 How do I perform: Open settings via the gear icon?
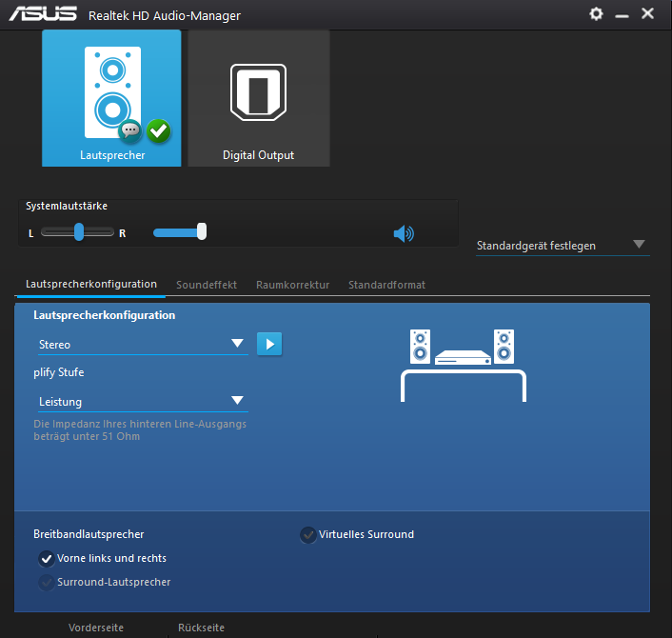tap(596, 14)
